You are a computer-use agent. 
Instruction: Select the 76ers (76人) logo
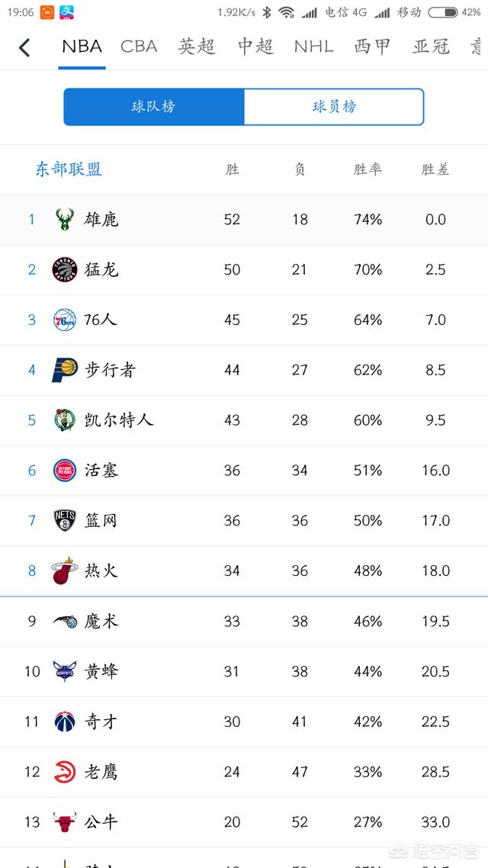65,320
